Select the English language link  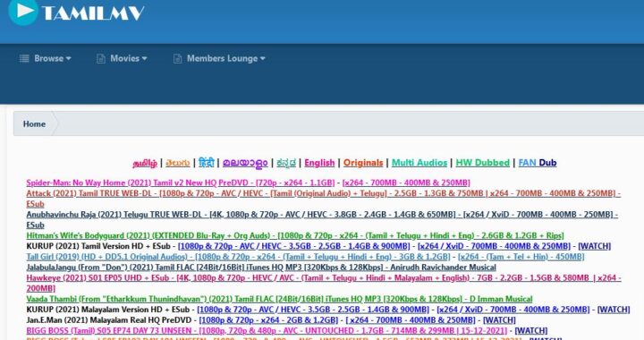[x=319, y=163]
